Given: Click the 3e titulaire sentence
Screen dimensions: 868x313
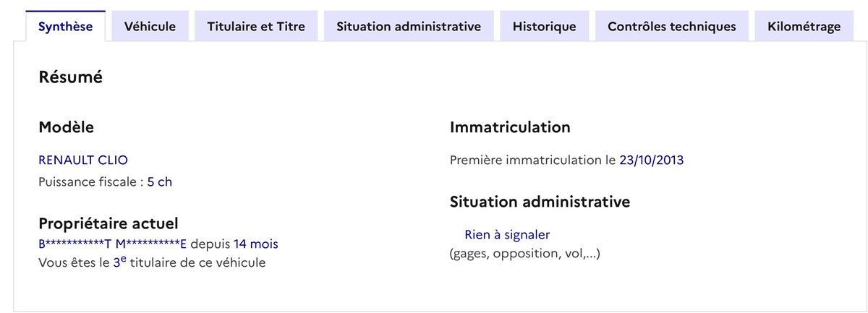Looking at the screenshot, I should click(152, 262).
